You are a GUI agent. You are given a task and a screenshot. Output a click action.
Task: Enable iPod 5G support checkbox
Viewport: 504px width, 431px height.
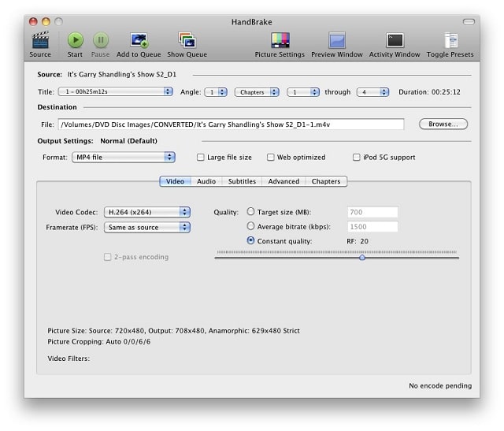357,158
